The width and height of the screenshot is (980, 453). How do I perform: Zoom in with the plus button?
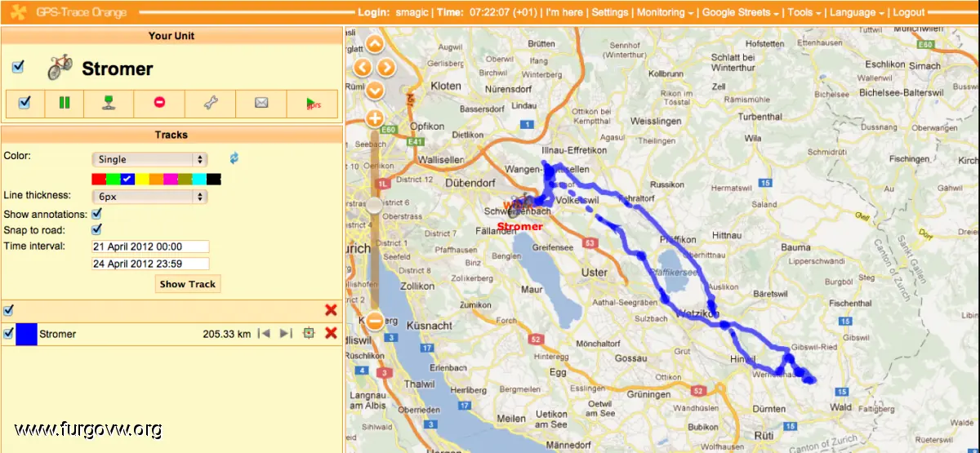(375, 118)
